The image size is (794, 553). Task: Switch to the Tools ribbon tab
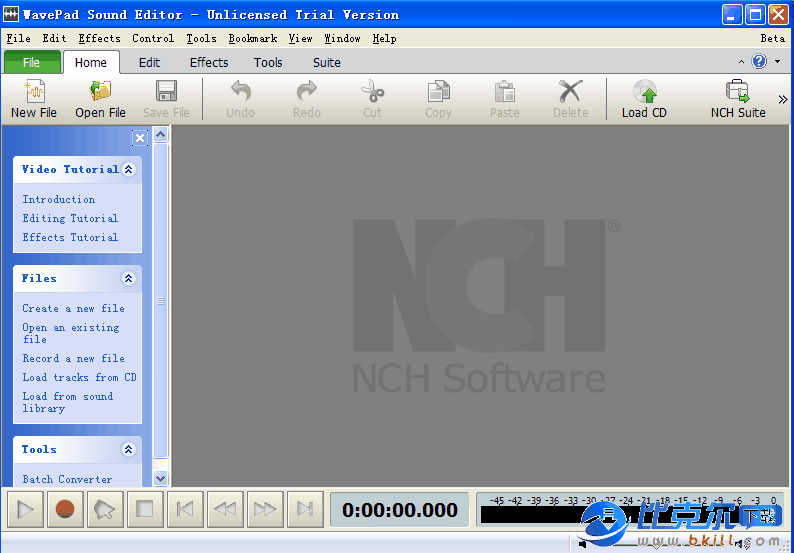pos(268,62)
